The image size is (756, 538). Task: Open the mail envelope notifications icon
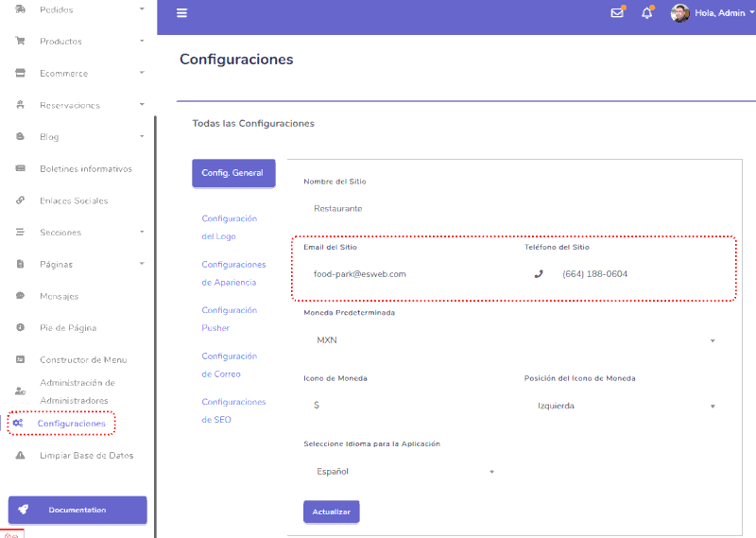(617, 12)
